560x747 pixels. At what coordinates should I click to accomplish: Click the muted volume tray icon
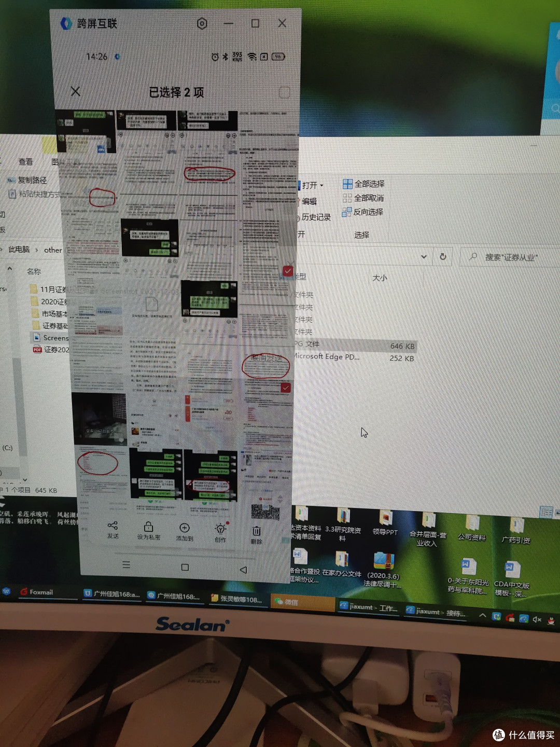point(537,619)
